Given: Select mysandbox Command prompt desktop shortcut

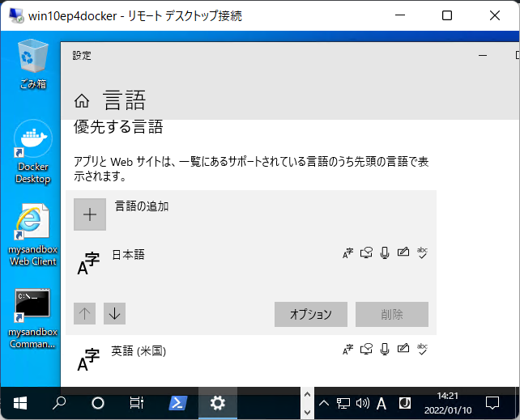Looking at the screenshot, I should (33, 319).
